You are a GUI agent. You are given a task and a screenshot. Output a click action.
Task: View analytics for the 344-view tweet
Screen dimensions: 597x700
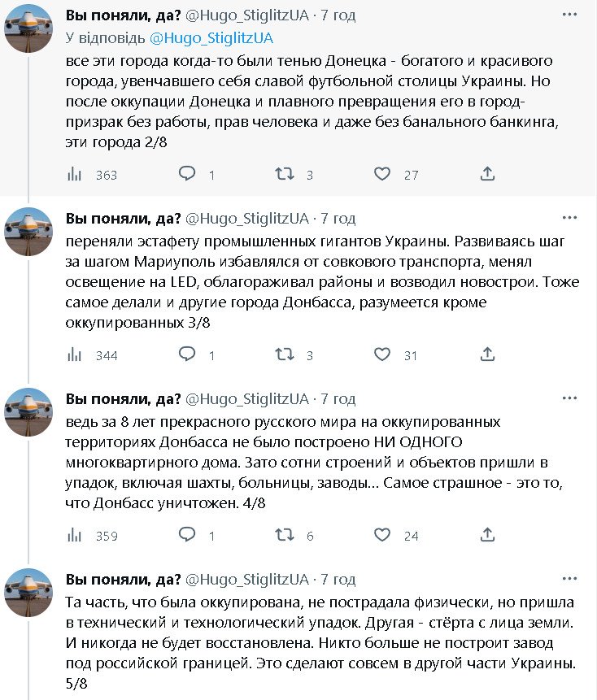(x=75, y=354)
